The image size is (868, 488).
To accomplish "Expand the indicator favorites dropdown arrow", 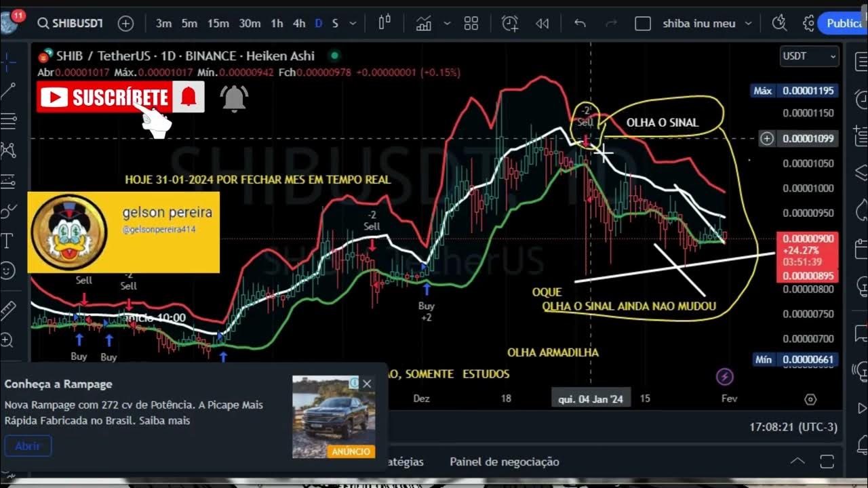I will 448,24.
